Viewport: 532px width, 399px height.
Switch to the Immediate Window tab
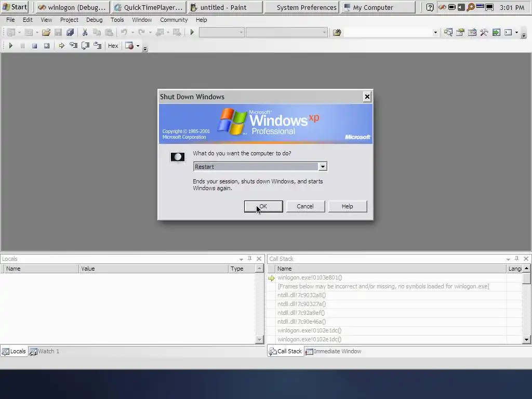334,351
